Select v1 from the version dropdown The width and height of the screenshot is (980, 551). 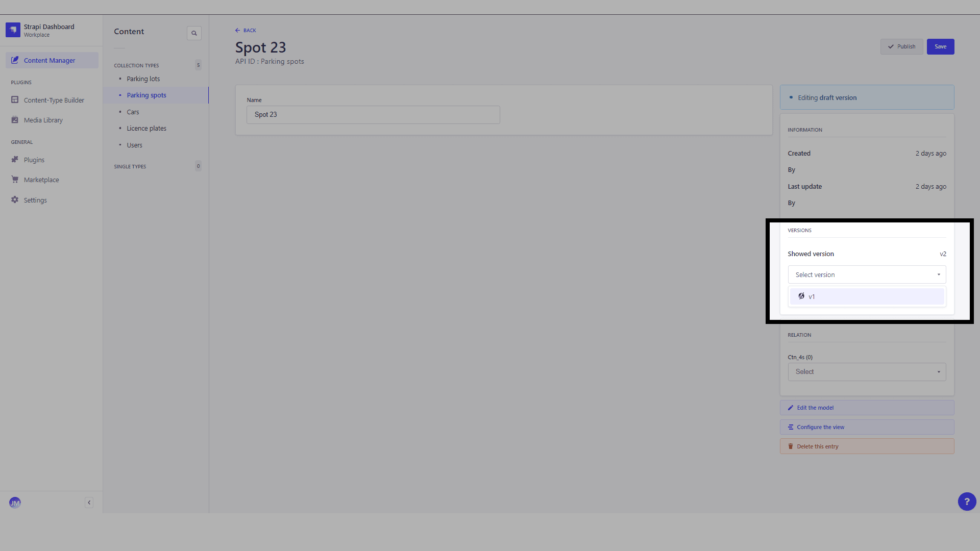coord(867,296)
